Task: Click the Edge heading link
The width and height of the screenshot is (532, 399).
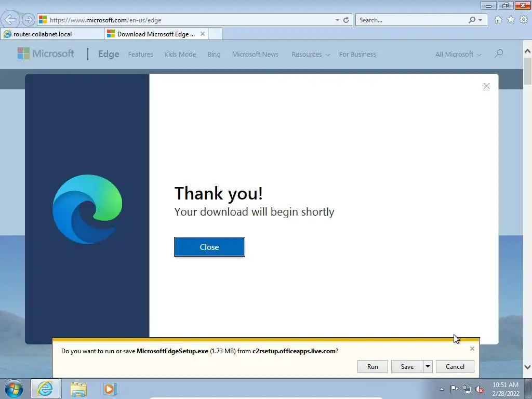Action: pos(109,54)
